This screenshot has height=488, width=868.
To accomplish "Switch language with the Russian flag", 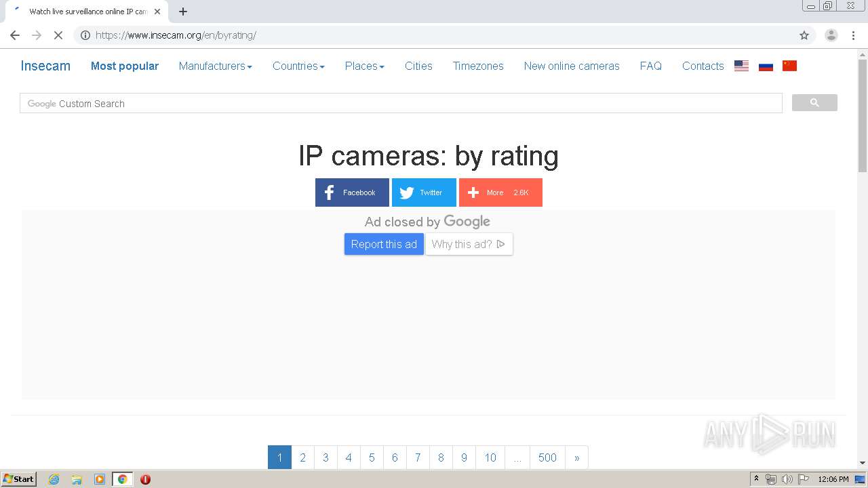I will pos(766,66).
